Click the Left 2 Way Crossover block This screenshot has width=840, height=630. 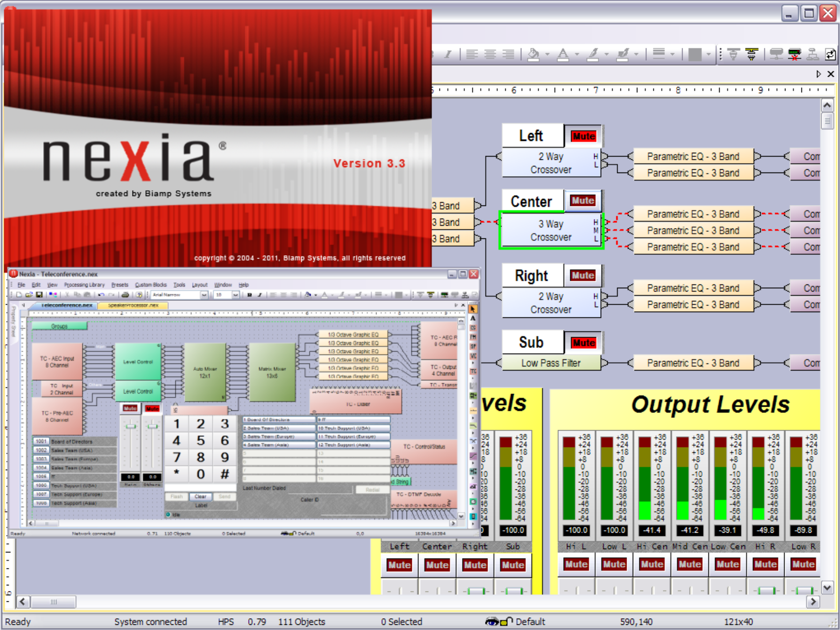[551, 163]
